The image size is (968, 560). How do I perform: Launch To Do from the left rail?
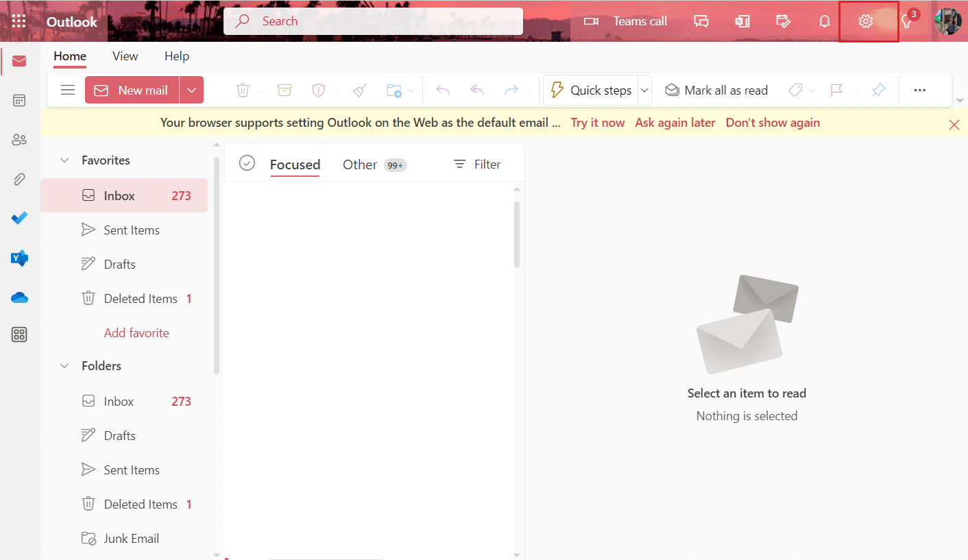pos(19,219)
